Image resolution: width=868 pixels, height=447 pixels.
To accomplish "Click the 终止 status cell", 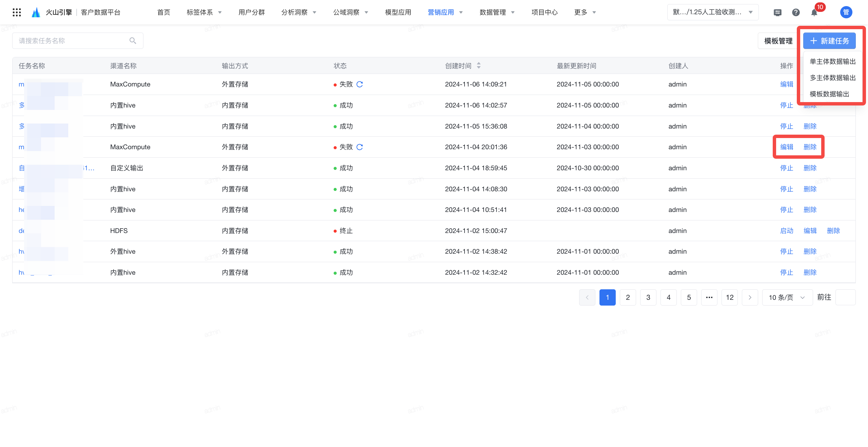I will click(343, 231).
